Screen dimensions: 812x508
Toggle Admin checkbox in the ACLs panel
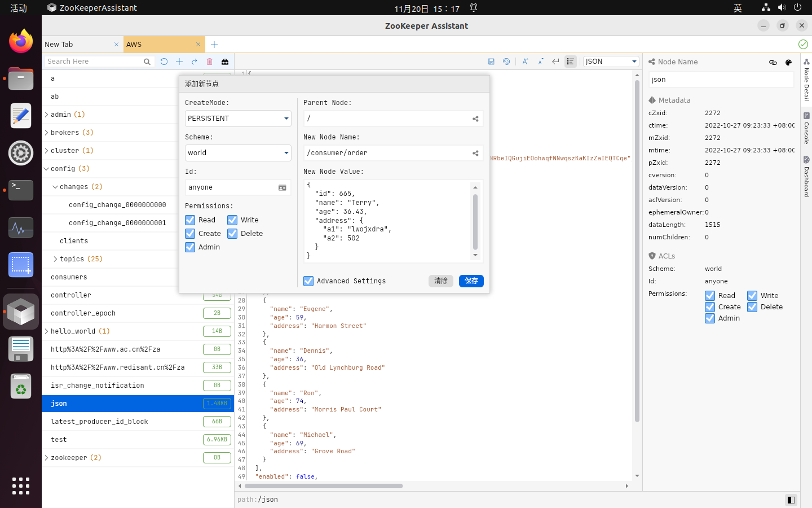click(x=710, y=318)
